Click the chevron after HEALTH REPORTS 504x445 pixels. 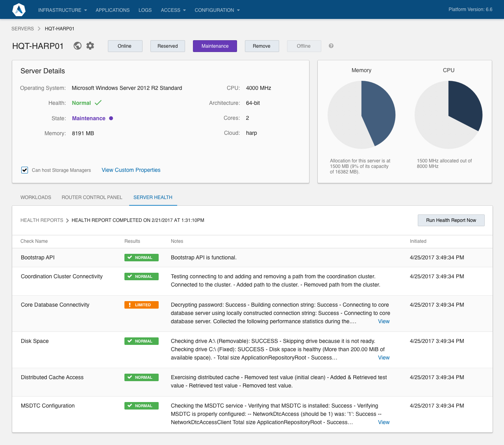[67, 220]
